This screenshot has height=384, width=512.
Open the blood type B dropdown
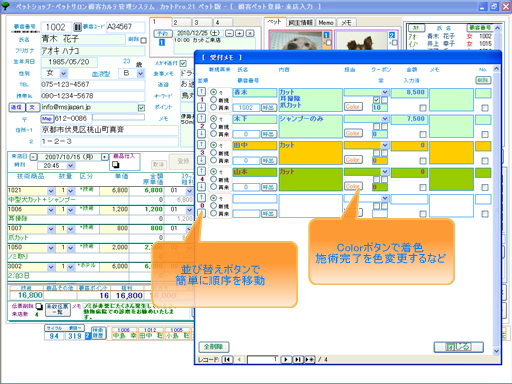coord(141,73)
